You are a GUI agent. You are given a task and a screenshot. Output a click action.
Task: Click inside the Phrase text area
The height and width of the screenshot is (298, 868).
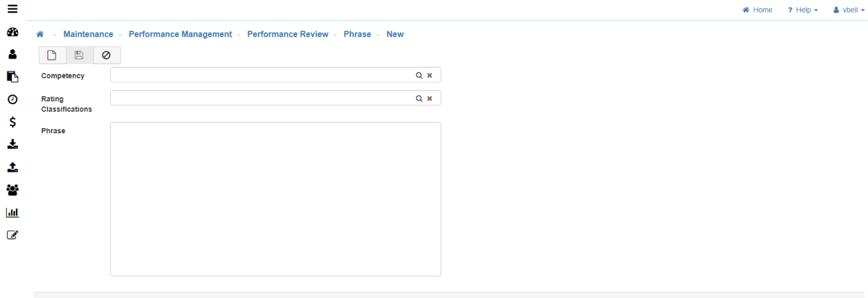tap(275, 199)
